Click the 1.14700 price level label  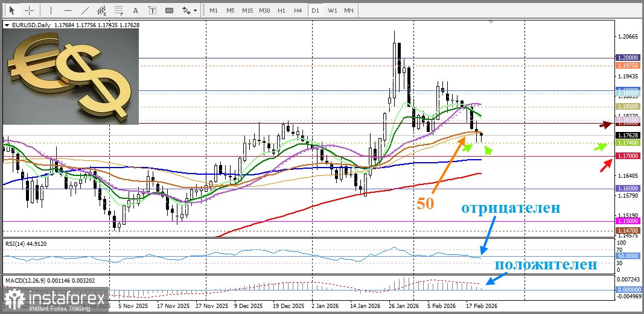628,231
